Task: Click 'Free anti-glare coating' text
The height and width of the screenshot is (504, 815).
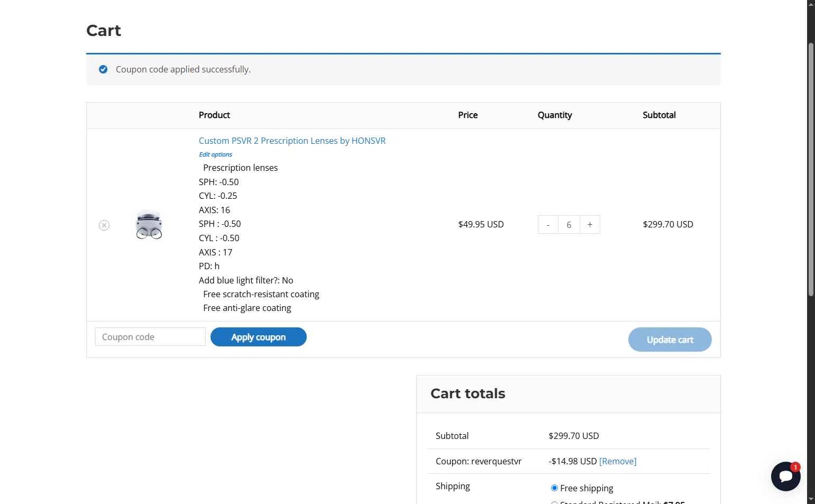Action: coord(247,308)
